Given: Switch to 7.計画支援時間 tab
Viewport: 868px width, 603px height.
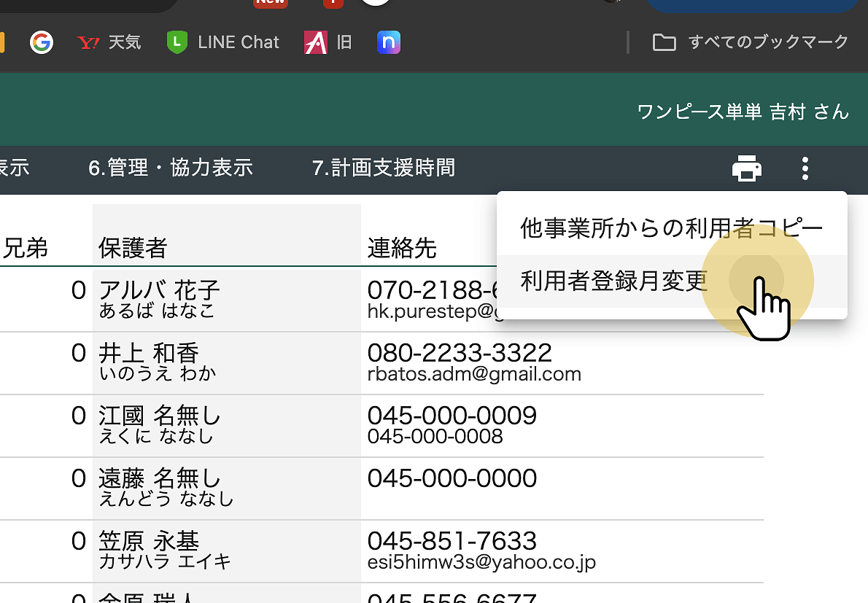Looking at the screenshot, I should [x=384, y=168].
